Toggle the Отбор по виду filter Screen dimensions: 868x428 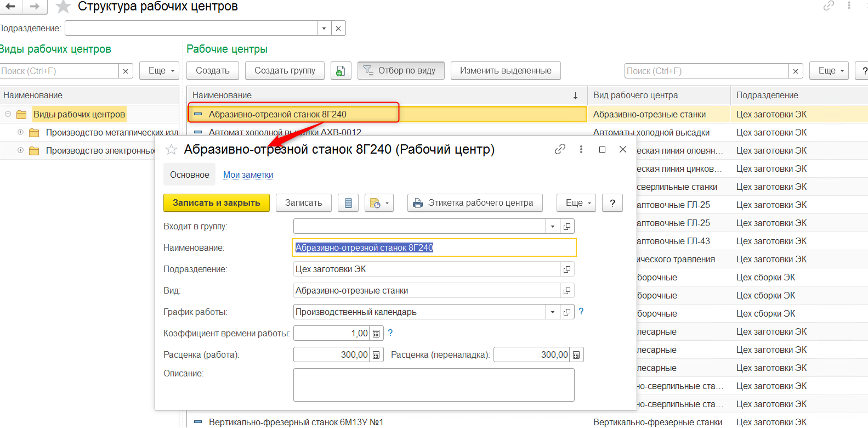[400, 71]
